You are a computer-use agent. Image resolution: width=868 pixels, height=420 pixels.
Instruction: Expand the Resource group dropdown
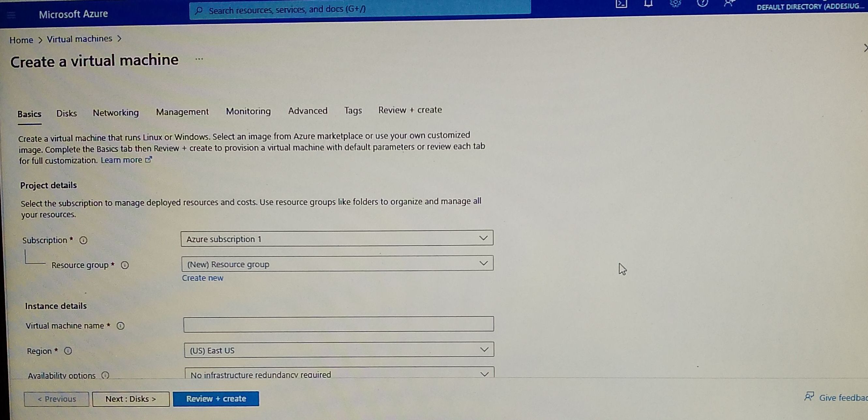click(x=337, y=264)
